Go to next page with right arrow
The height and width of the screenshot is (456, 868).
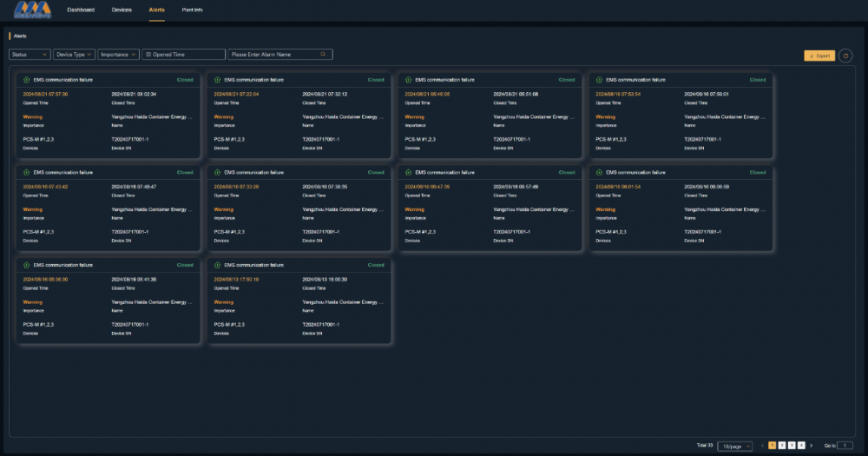pos(812,446)
